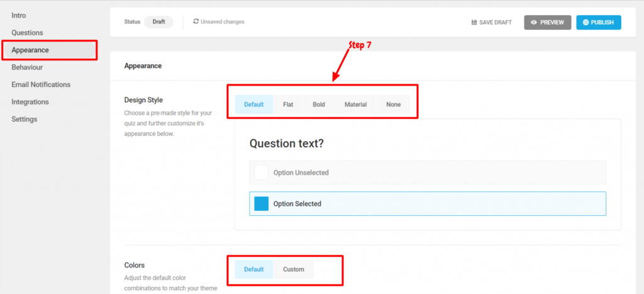
Task: Click the Unsaved changes refresh icon
Action: coord(196,21)
